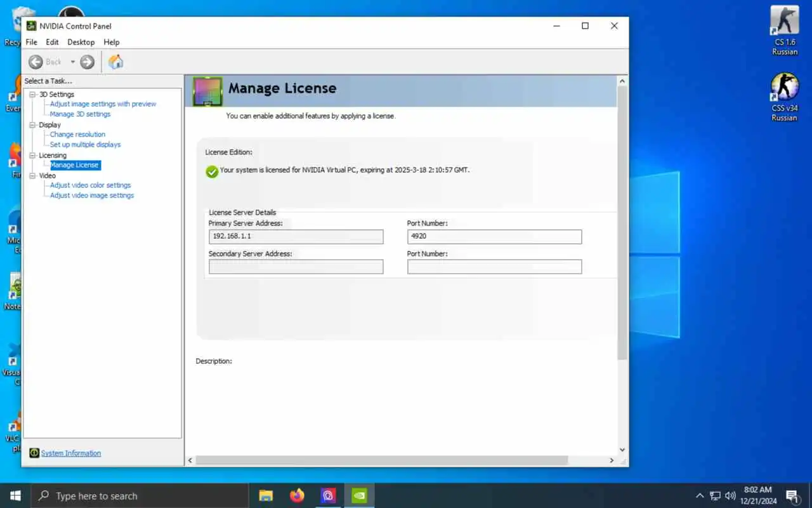Collapse the Licensing tree node
Viewport: 812px width, 508px height.
[x=33, y=156]
